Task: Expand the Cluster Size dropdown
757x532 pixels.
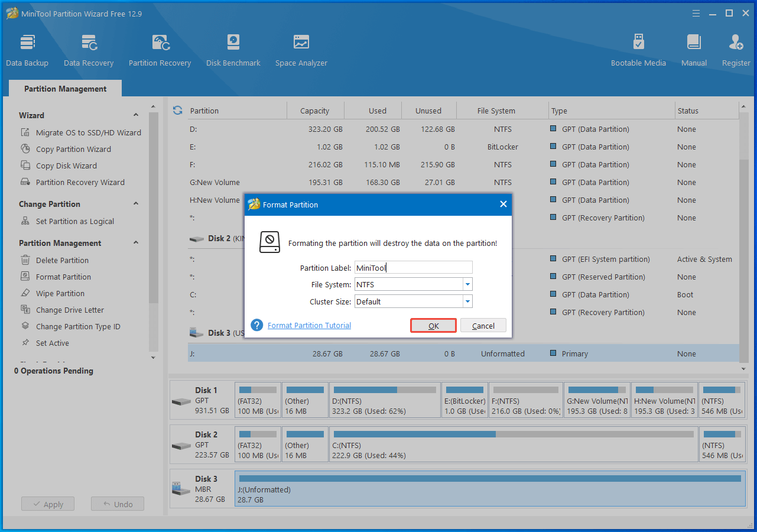Action: [x=467, y=301]
